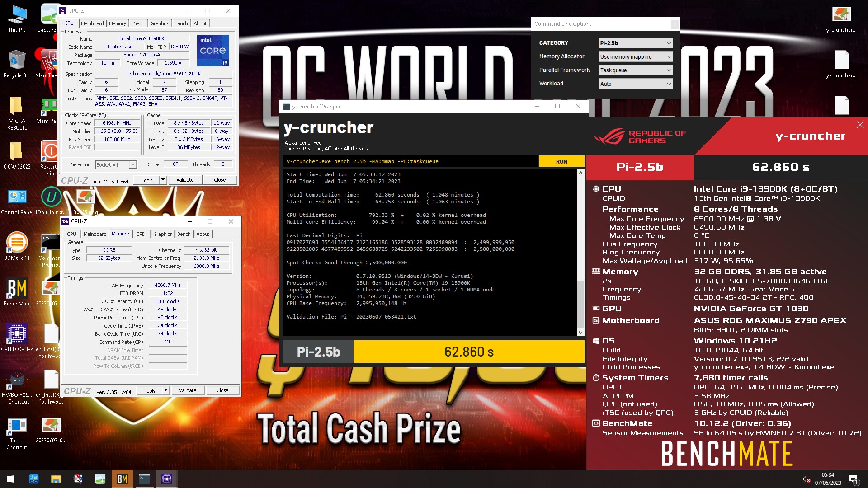This screenshot has width=868, height=488.
Task: Launch Control Panel desktop shortcut
Action: [17, 201]
